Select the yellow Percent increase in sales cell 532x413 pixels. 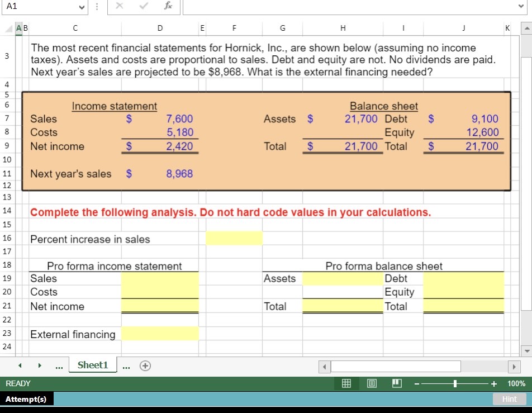234,238
